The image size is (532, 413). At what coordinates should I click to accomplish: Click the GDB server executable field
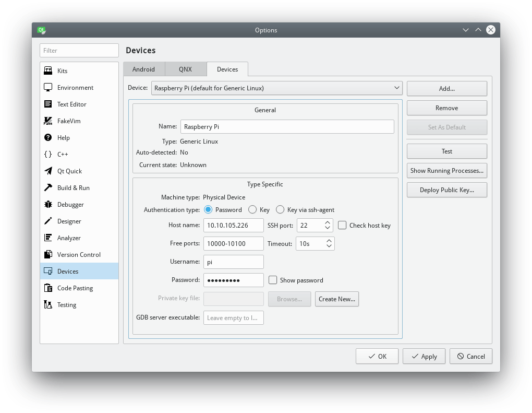pyautogui.click(x=234, y=317)
